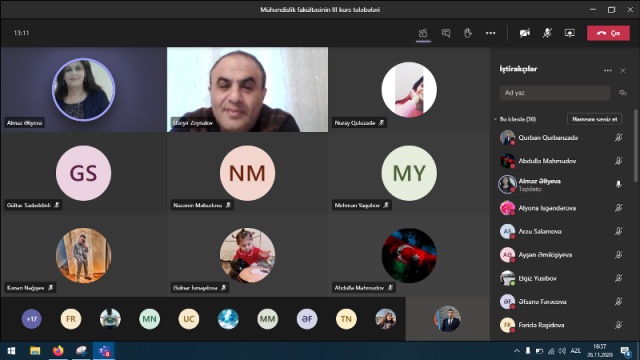The width and height of the screenshot is (640, 360).
Task: Open share screen tray
Action: click(569, 33)
